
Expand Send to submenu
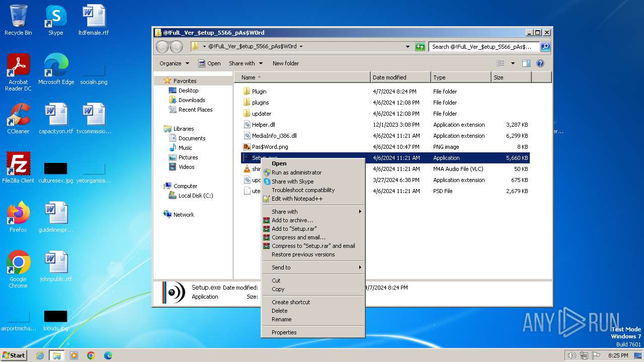(313, 267)
